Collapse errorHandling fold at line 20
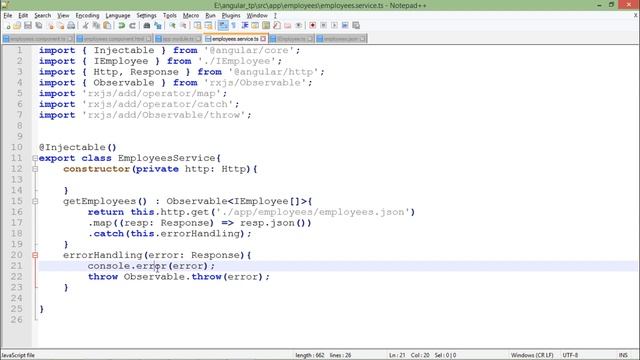 (35, 255)
